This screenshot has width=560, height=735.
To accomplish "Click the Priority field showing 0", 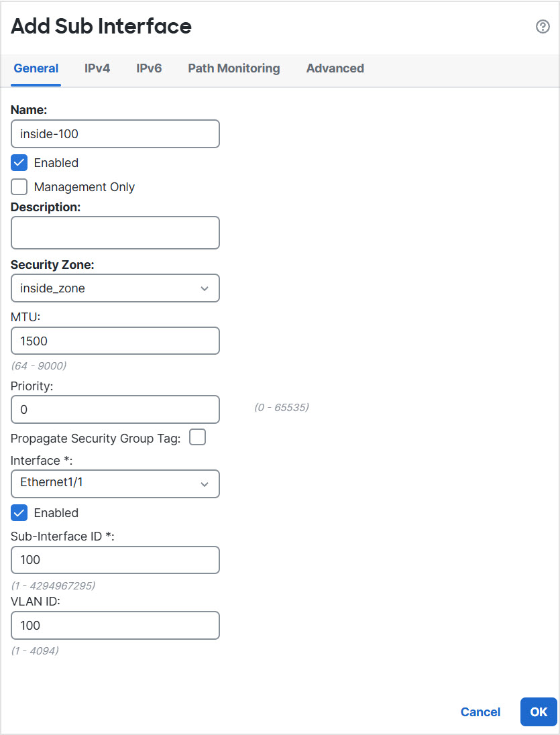I will pos(115,409).
